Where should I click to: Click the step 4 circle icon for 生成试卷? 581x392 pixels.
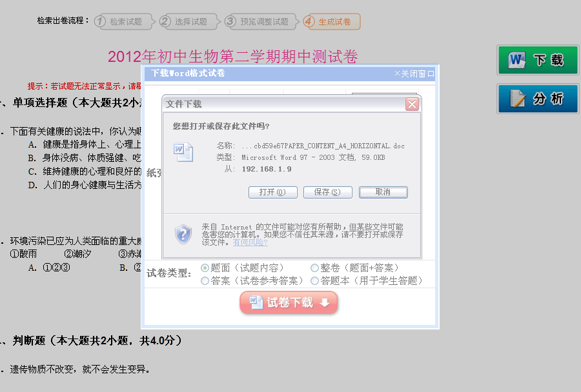click(309, 21)
